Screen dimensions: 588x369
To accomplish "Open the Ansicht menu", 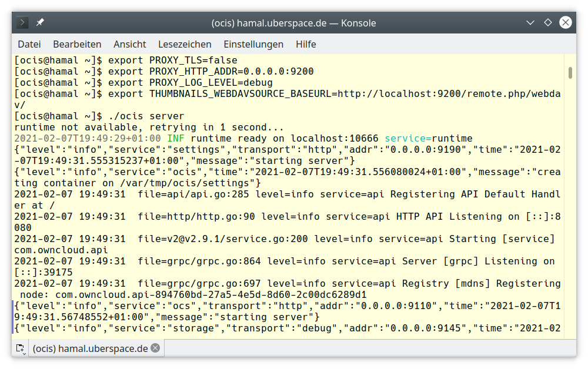I will (130, 44).
